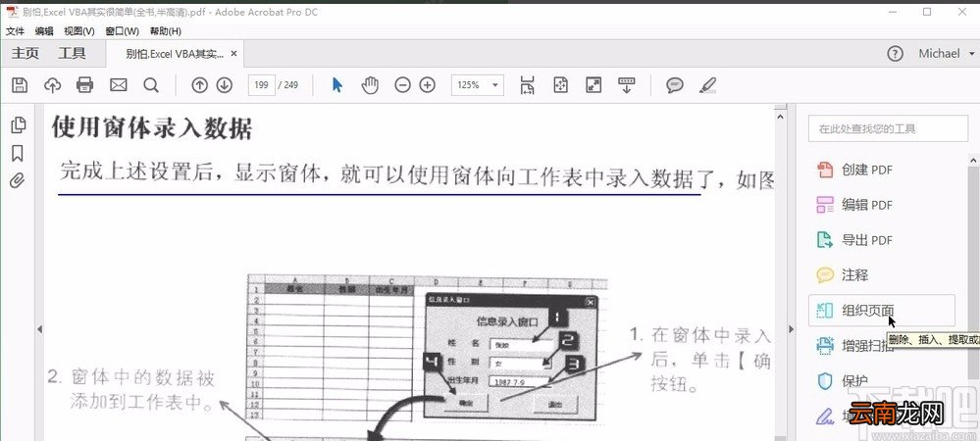Switch to the 主页 tab

26,54
